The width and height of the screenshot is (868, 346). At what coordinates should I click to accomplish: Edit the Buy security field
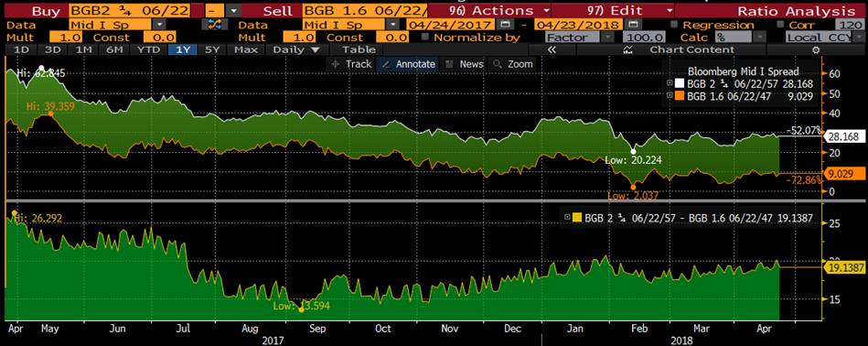[130, 11]
